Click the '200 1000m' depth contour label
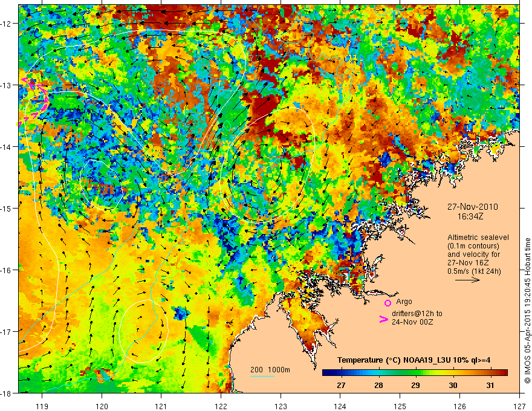This screenshot has height=411, width=532. 270,370
